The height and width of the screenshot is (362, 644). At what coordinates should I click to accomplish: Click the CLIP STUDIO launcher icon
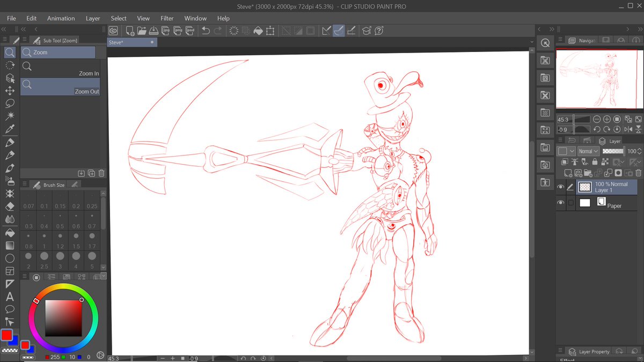click(x=114, y=31)
